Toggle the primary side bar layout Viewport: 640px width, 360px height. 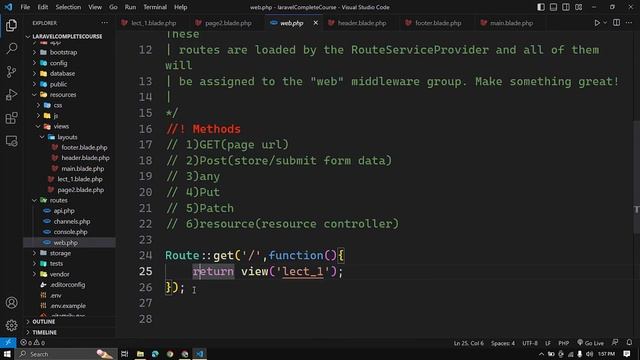click(541, 7)
